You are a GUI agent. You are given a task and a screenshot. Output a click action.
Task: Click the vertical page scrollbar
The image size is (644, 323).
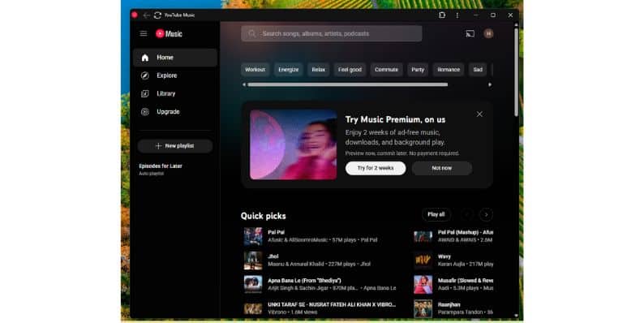517,72
